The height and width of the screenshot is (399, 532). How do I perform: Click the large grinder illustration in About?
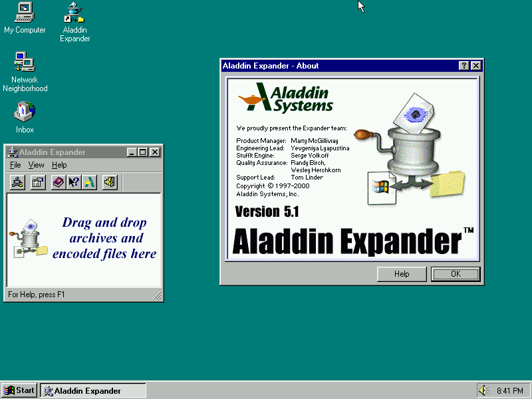tap(410, 149)
